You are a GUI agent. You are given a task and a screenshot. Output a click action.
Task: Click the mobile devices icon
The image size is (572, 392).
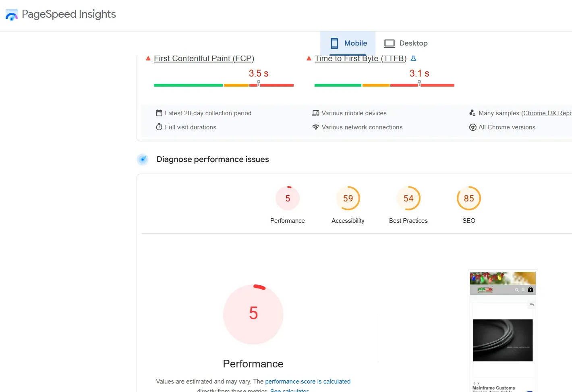coord(316,113)
